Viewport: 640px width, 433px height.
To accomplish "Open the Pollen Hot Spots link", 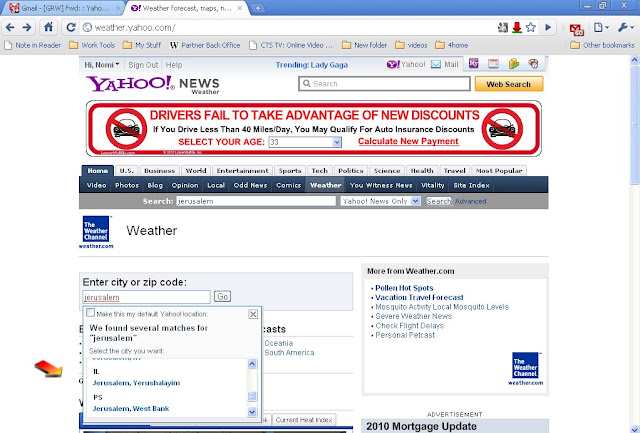I will point(404,288).
